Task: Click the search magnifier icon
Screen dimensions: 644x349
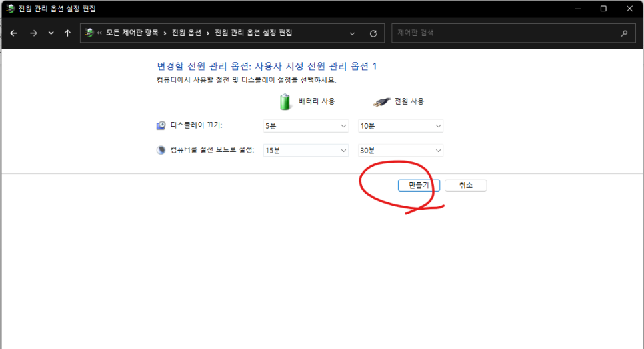Action: click(624, 33)
